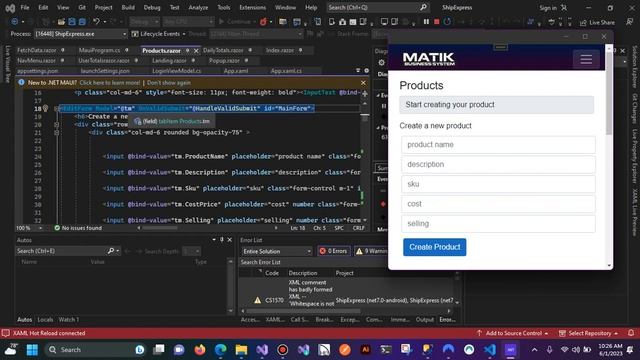
Task: Open Firefox from the taskbar
Action: pyautogui.click(x=200, y=350)
